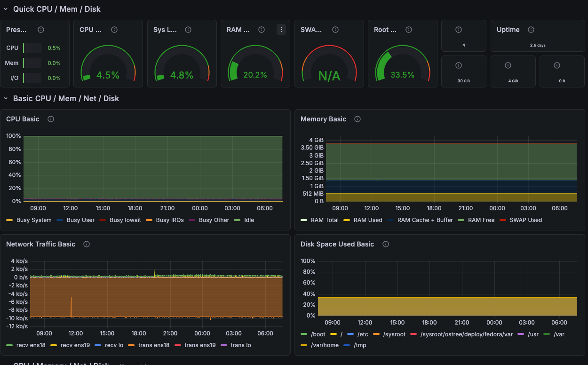This screenshot has width=588, height=365.
Task: Toggle SWAP Used series in Memory legend
Action: point(525,220)
